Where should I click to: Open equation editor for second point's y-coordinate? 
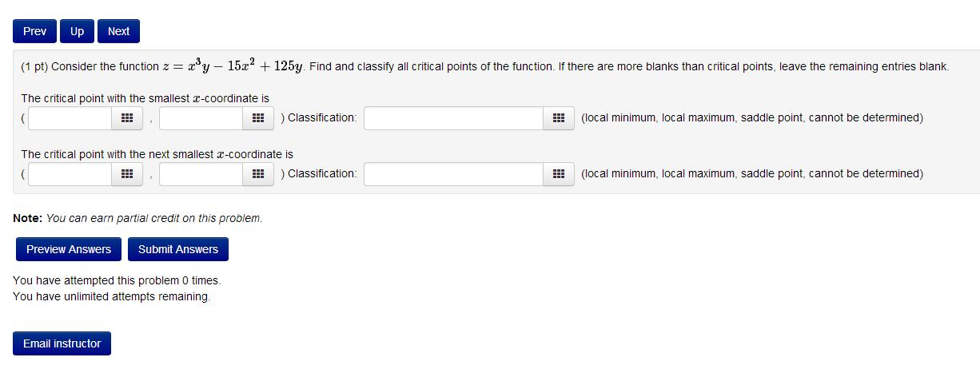pos(257,174)
